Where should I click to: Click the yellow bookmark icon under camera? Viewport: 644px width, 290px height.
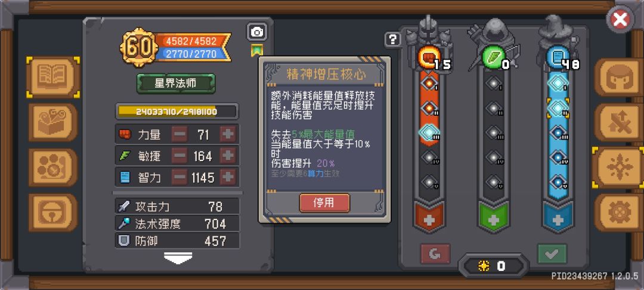(257, 50)
